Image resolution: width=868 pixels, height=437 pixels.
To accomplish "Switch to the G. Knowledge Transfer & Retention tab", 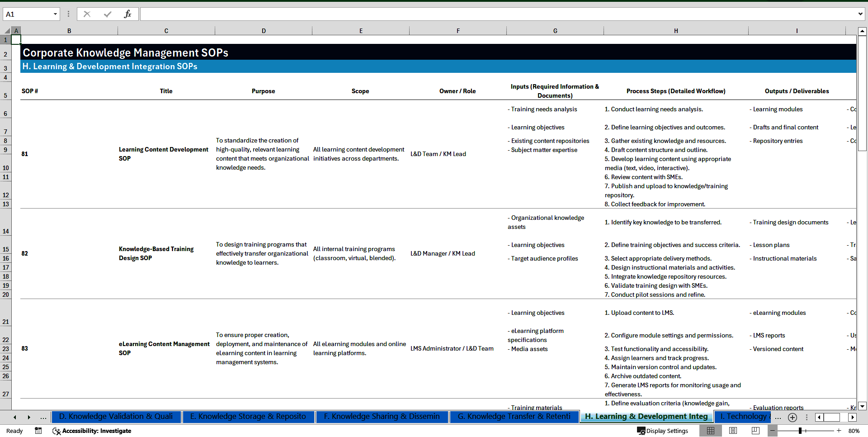I will click(514, 416).
